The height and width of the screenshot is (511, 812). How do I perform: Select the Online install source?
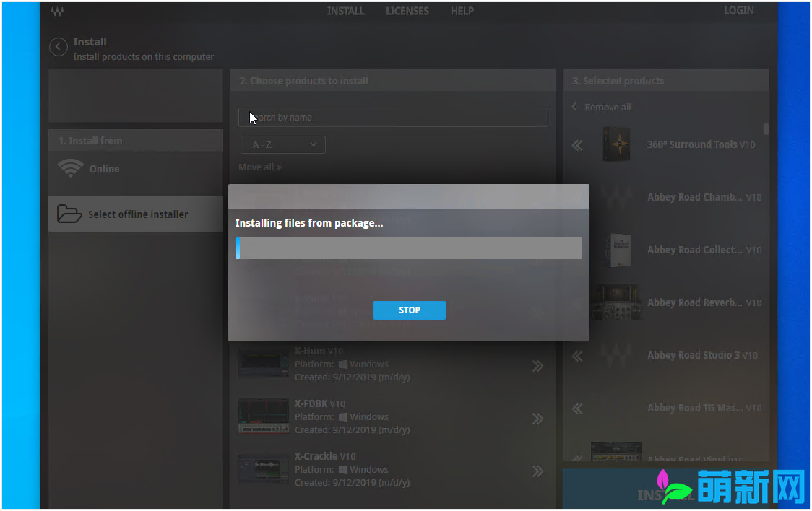(x=135, y=169)
